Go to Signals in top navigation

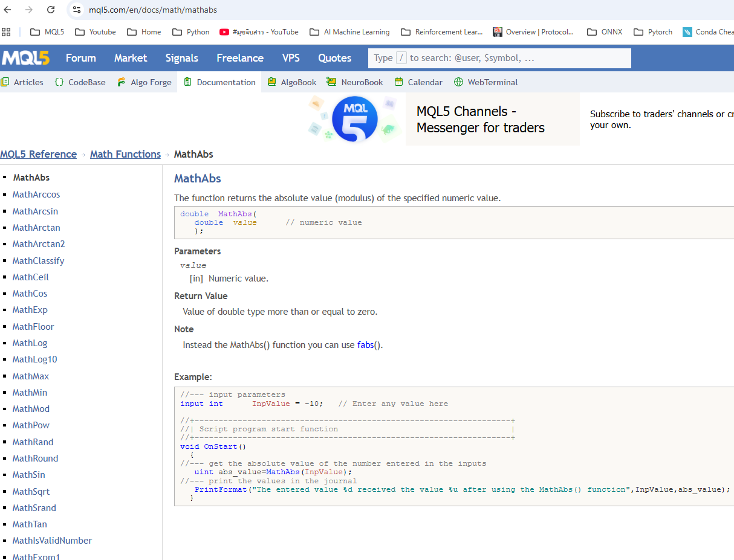[181, 58]
